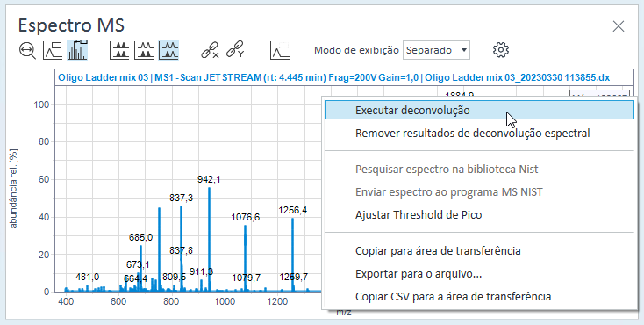Viewport: 644px width, 325px height.
Task: Click the single peak chromatogram icon
Action: (x=280, y=51)
